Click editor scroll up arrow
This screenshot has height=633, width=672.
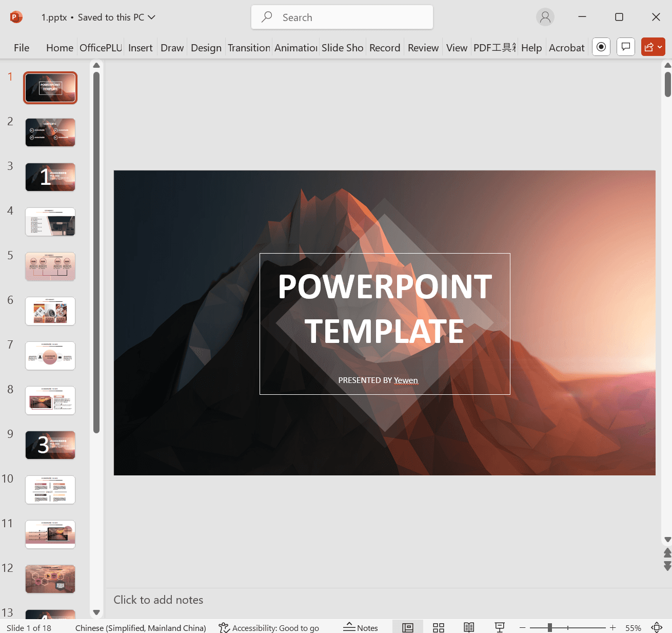[x=667, y=65]
